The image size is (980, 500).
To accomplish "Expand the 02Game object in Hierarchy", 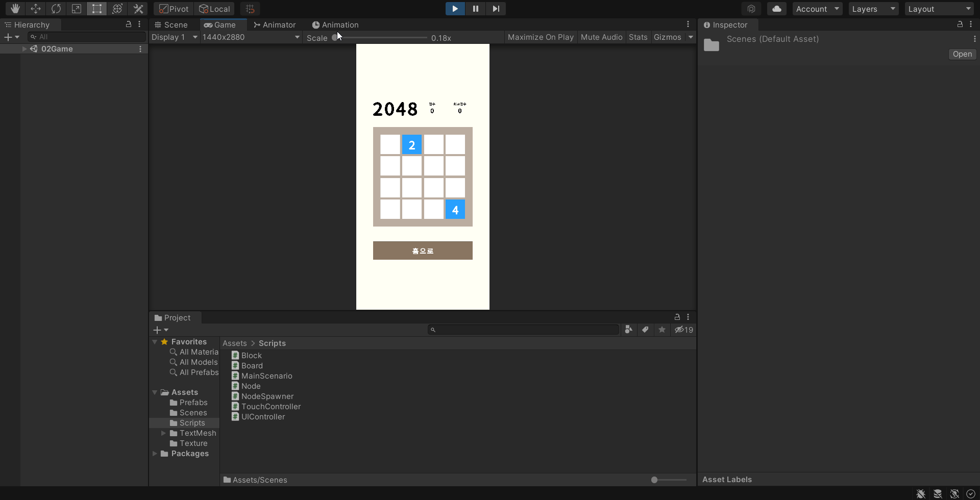I will click(24, 48).
